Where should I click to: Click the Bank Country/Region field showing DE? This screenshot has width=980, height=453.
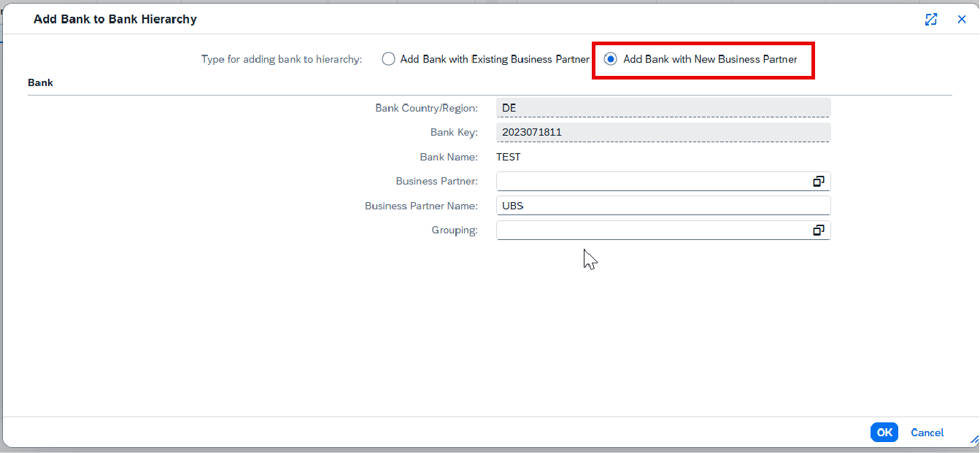point(663,108)
